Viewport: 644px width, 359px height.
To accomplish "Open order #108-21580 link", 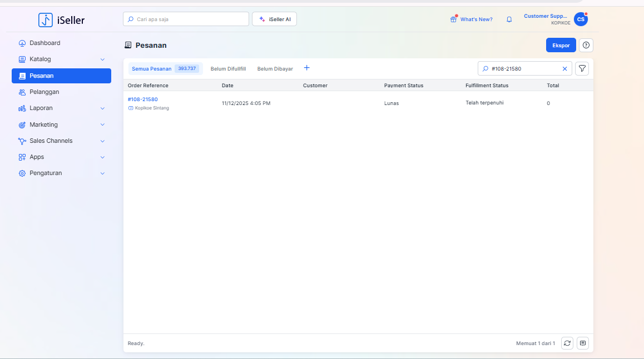I will 143,99.
